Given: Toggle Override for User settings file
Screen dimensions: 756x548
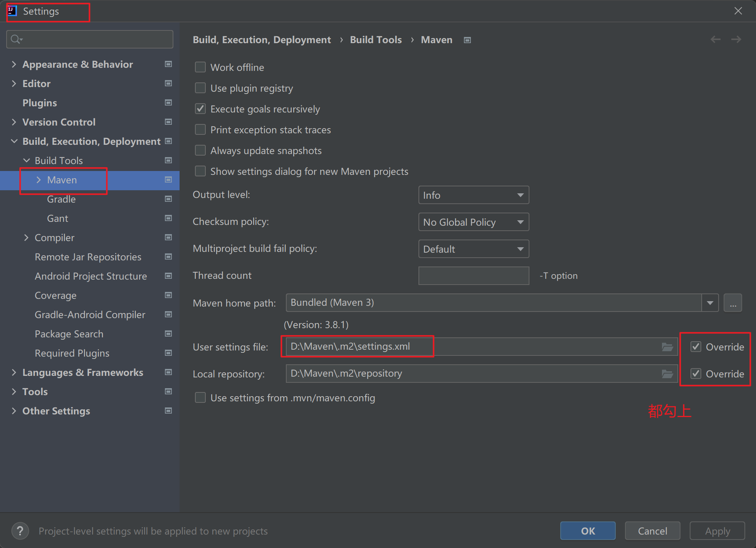Looking at the screenshot, I should click(x=696, y=347).
